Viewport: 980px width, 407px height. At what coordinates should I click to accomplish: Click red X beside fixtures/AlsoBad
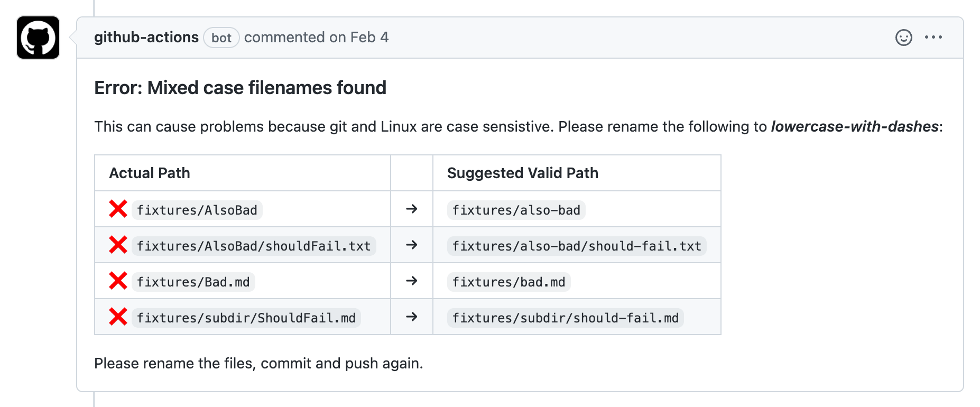118,209
